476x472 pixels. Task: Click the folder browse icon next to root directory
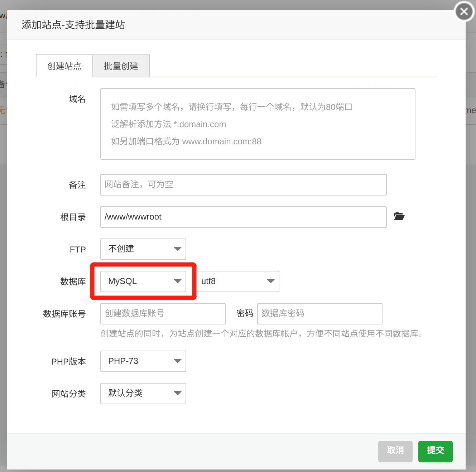coord(399,216)
